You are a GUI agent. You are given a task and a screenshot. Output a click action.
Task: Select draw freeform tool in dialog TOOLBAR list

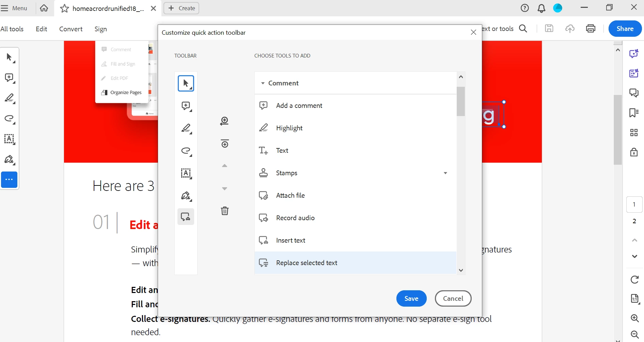pos(186,151)
